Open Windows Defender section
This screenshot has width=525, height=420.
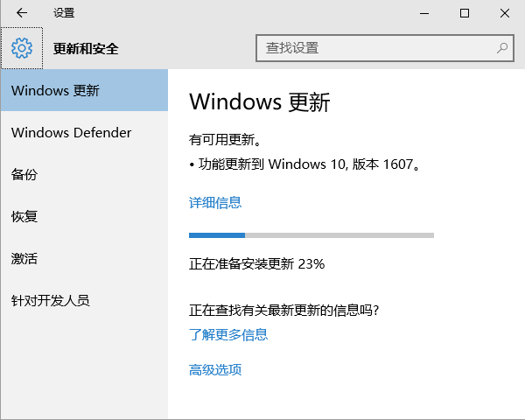coord(84,133)
